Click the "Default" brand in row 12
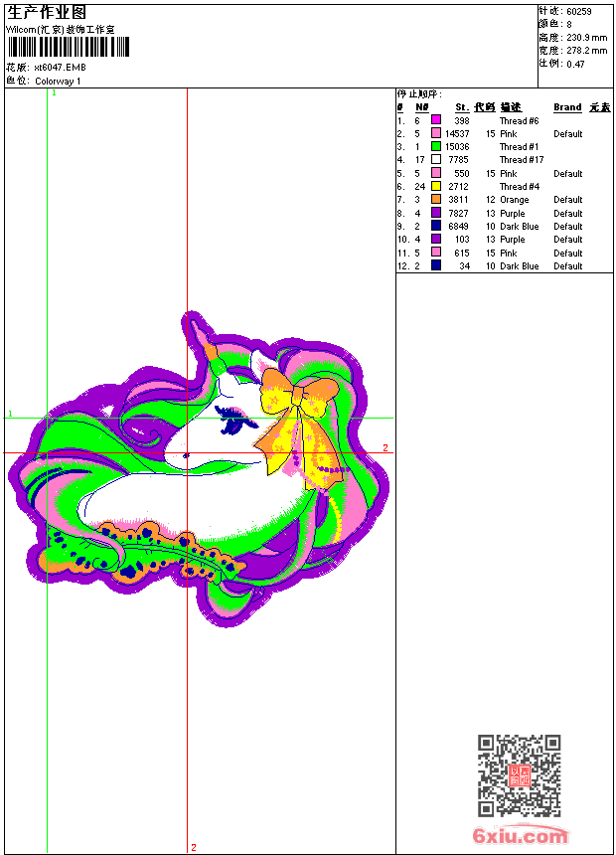The width and height of the screenshot is (616, 855). pyautogui.click(x=568, y=266)
